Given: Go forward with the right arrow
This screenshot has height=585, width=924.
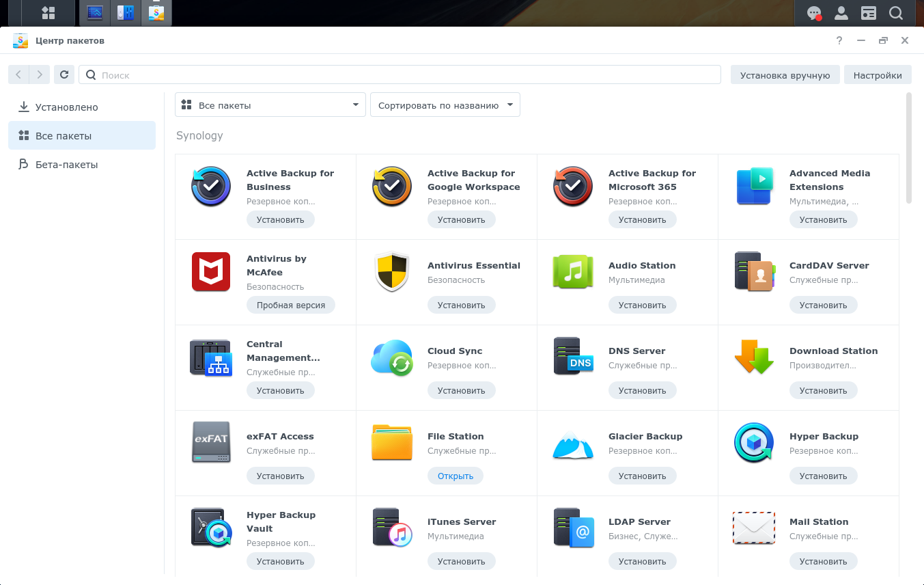Looking at the screenshot, I should click(x=40, y=74).
